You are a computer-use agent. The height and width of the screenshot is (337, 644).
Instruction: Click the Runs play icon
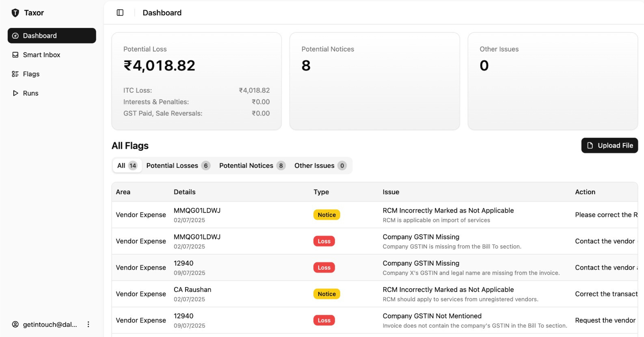[15, 93]
